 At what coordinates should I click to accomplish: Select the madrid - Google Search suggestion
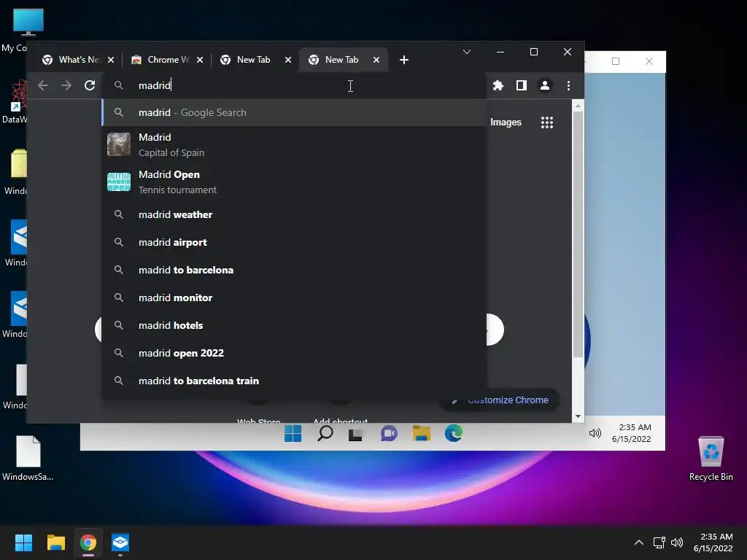tap(295, 112)
